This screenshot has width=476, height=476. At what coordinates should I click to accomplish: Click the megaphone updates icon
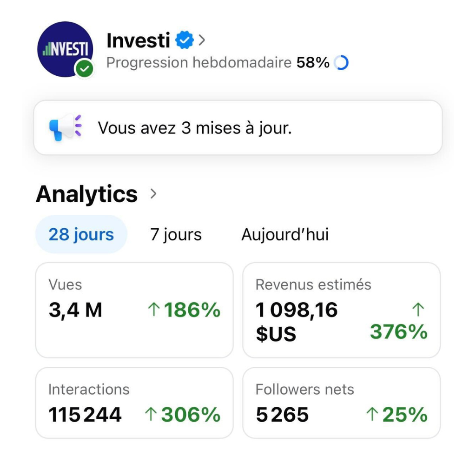[x=65, y=127]
